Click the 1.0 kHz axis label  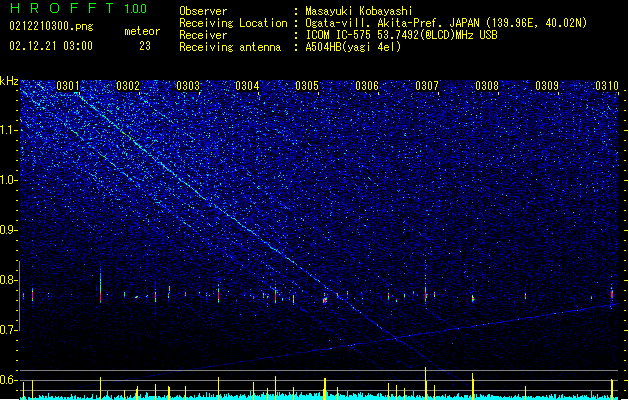point(9,180)
